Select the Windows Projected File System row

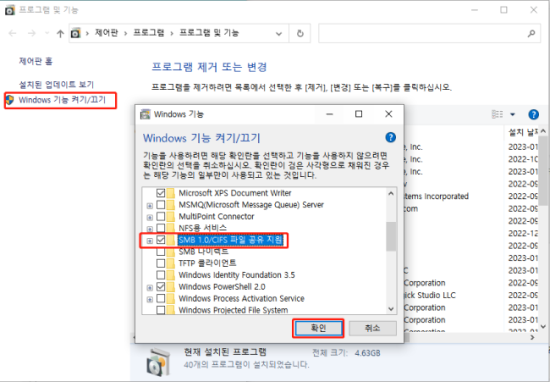tap(233, 310)
